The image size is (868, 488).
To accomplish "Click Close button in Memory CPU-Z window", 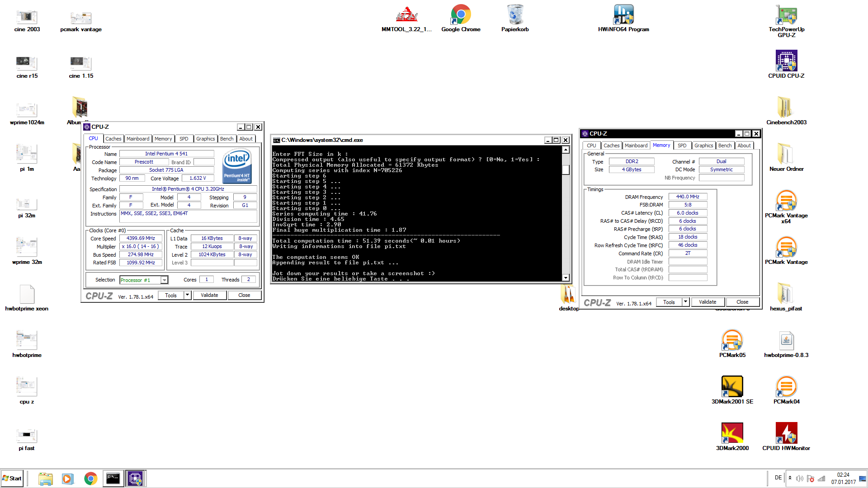I will pyautogui.click(x=742, y=302).
